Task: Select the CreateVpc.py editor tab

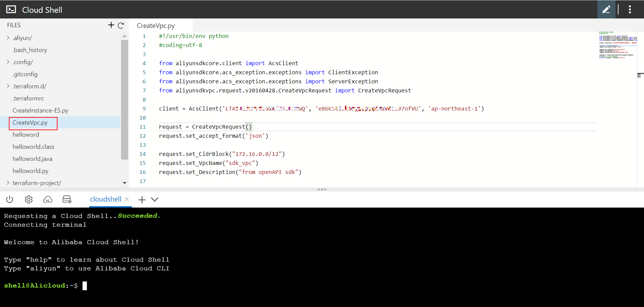Action: point(156,26)
